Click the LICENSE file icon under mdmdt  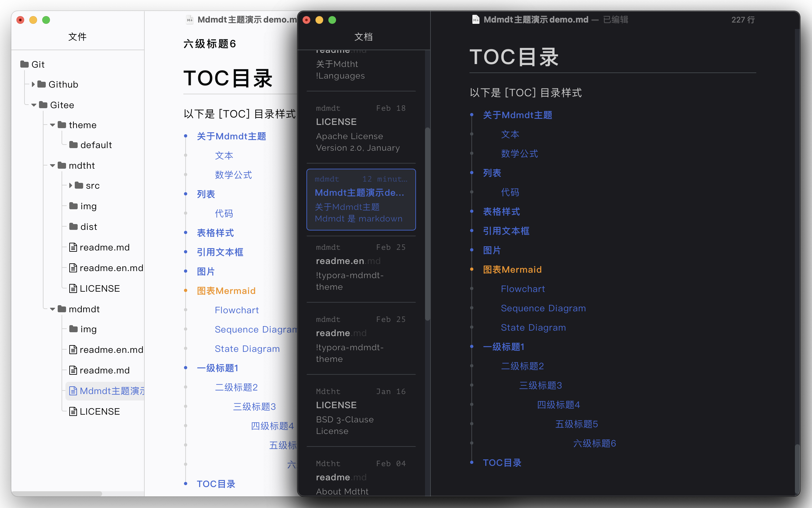click(73, 411)
